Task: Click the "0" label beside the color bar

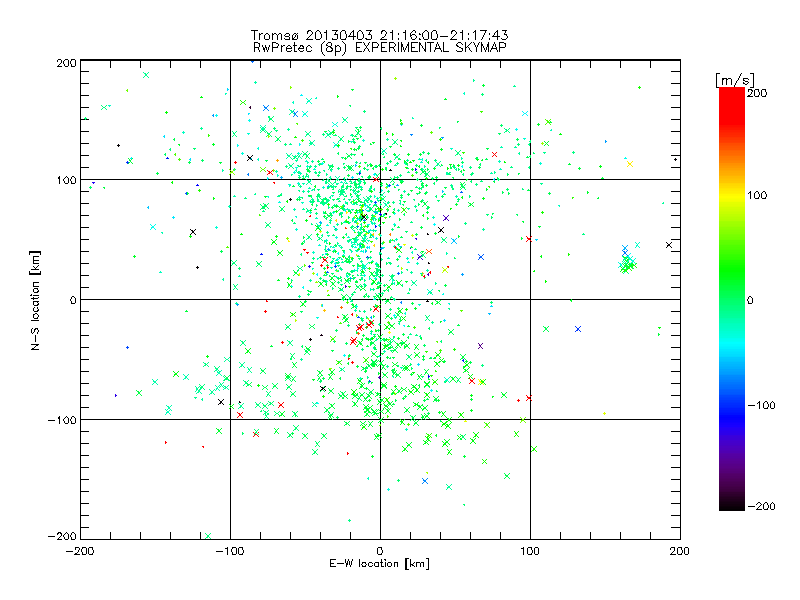Action: point(750,300)
